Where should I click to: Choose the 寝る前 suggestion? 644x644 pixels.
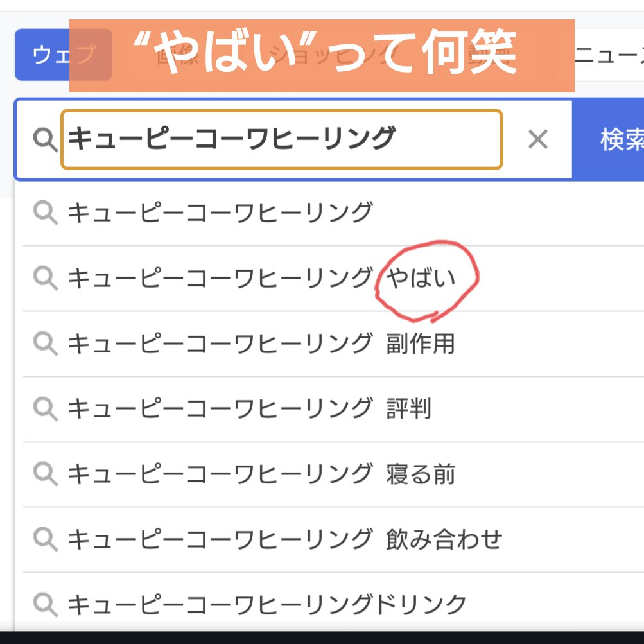click(x=261, y=474)
